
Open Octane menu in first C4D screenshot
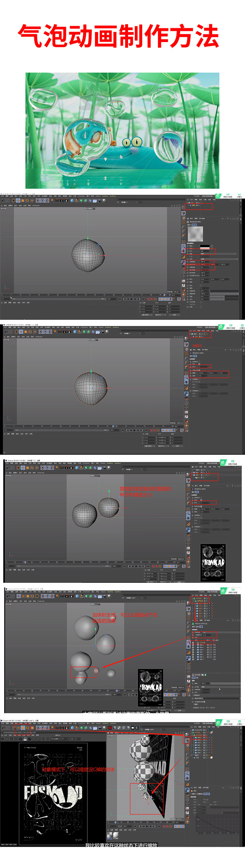pyautogui.click(x=98, y=196)
